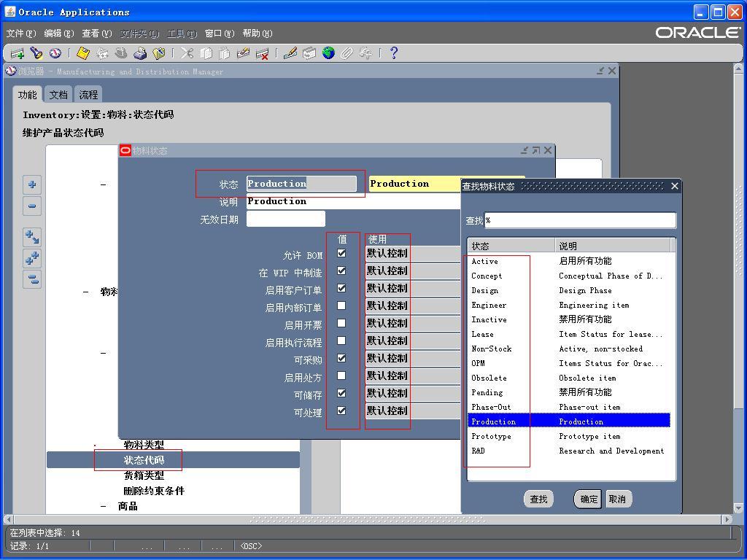Show the Navigator via compass icon
The image size is (747, 560).
click(55, 53)
